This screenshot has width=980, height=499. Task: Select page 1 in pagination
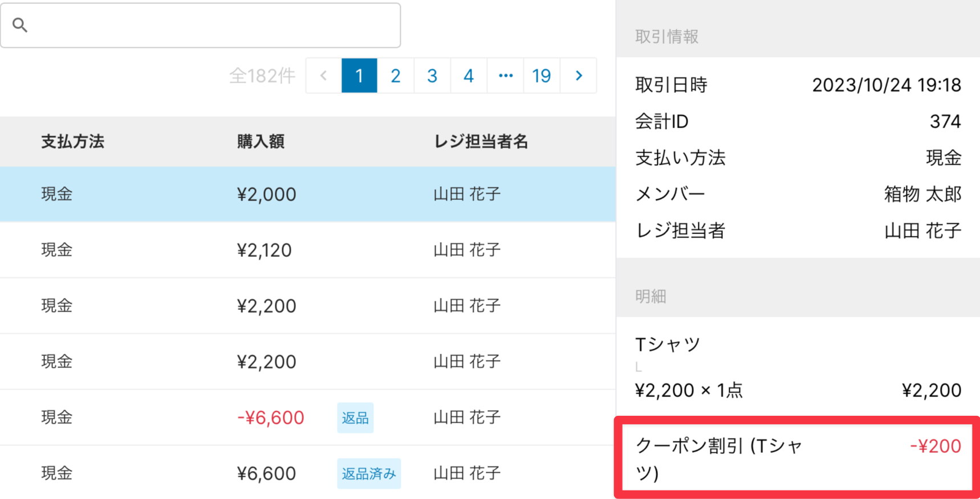[359, 75]
